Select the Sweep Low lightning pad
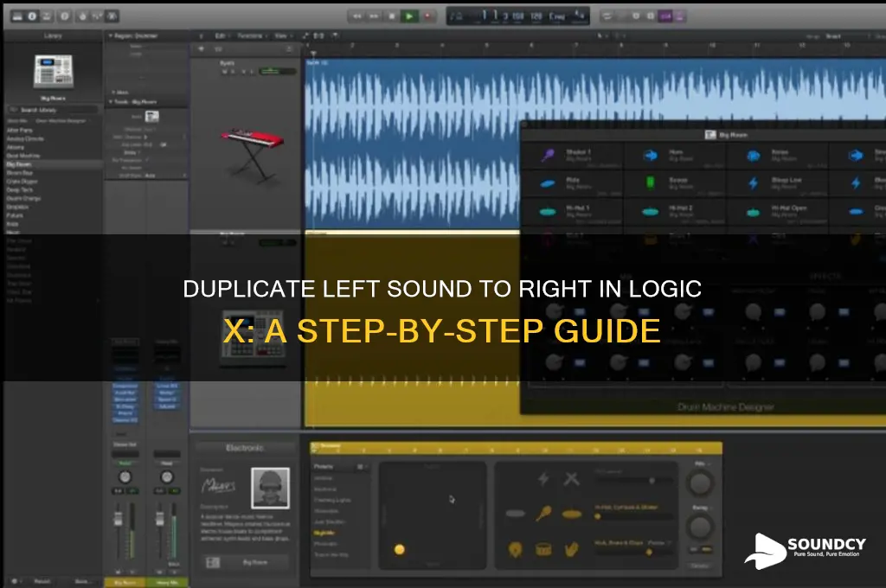This screenshot has width=886, height=588. point(778,183)
